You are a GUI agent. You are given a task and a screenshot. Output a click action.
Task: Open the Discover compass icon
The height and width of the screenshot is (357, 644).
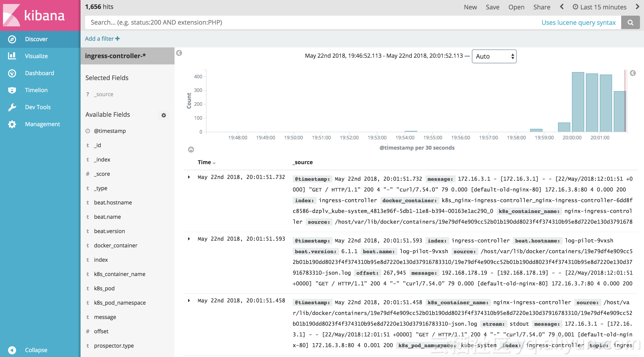tap(12, 39)
